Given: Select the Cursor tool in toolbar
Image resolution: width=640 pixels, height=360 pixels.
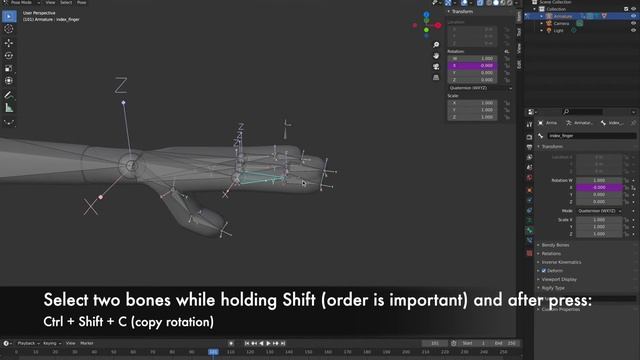Looking at the screenshot, I should (9, 29).
